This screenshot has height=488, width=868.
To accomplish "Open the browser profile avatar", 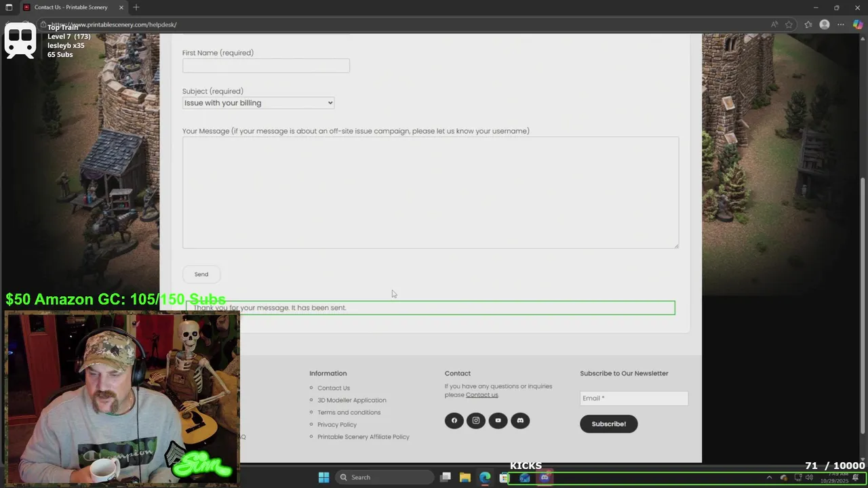I will [x=825, y=24].
